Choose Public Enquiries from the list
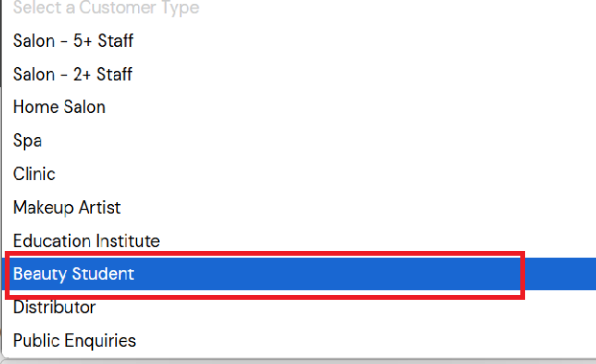The image size is (596, 364). pos(299,340)
